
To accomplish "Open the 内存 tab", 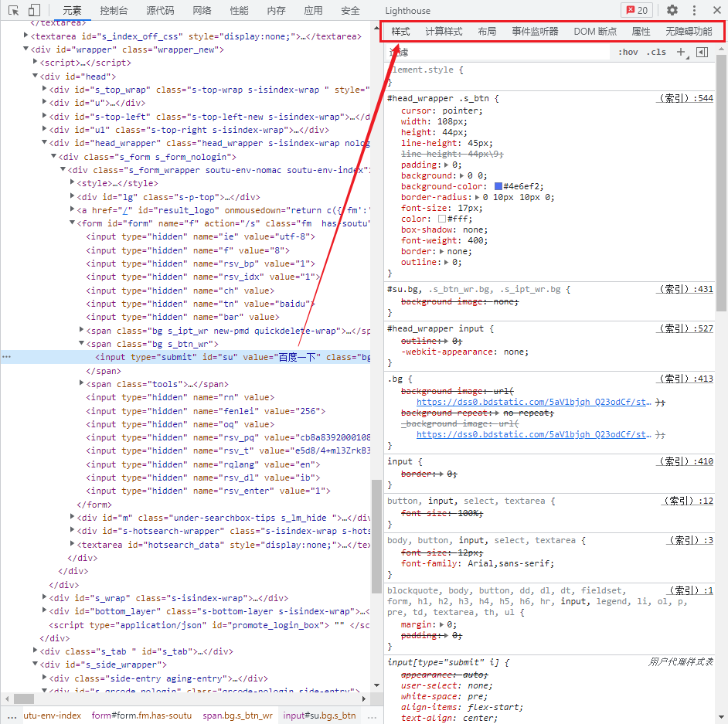I will pos(276,10).
